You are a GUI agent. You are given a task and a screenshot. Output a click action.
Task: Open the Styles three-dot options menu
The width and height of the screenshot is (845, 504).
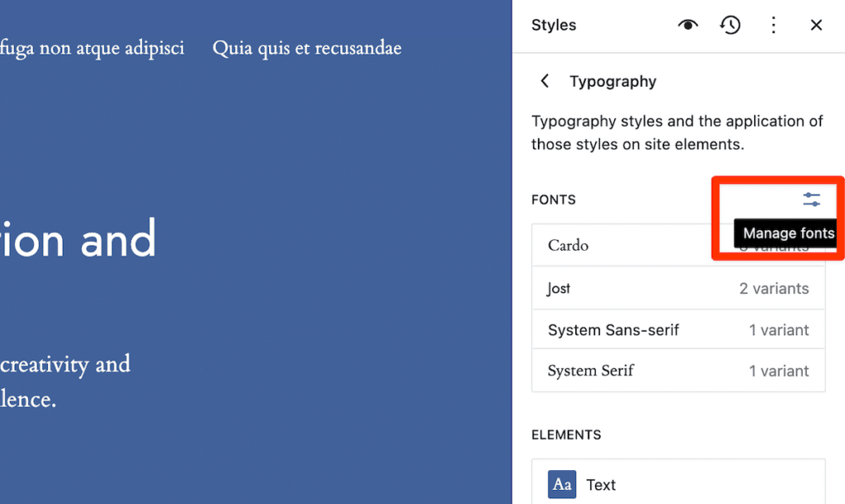click(x=773, y=25)
